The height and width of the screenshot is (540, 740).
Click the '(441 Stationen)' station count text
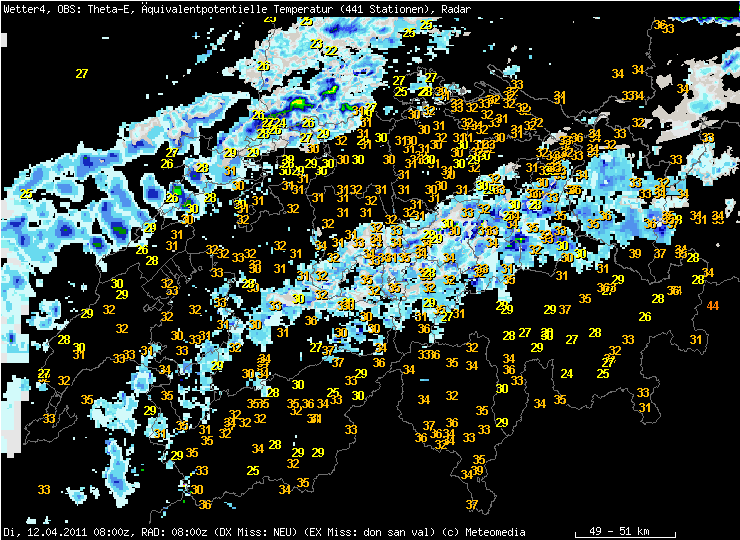pos(382,9)
